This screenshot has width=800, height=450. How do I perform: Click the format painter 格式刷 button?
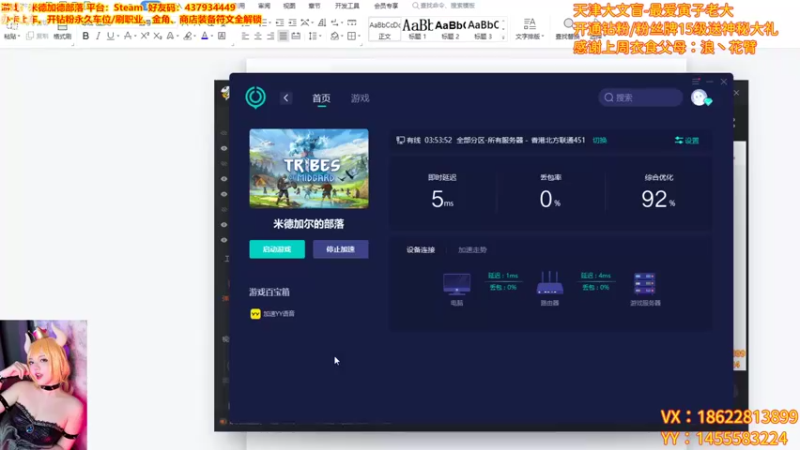coord(62,36)
